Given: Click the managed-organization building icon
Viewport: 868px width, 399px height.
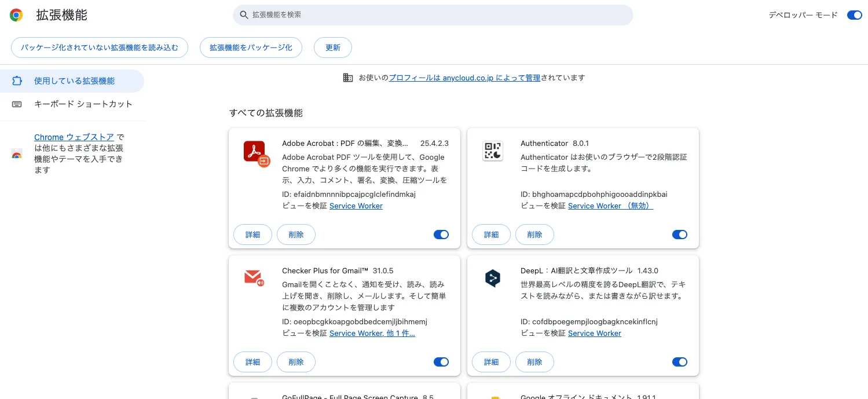Looking at the screenshot, I should pos(348,78).
